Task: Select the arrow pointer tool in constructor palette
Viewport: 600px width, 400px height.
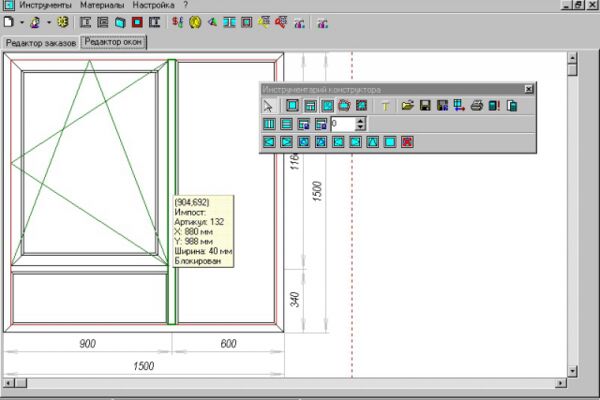Action: click(268, 105)
